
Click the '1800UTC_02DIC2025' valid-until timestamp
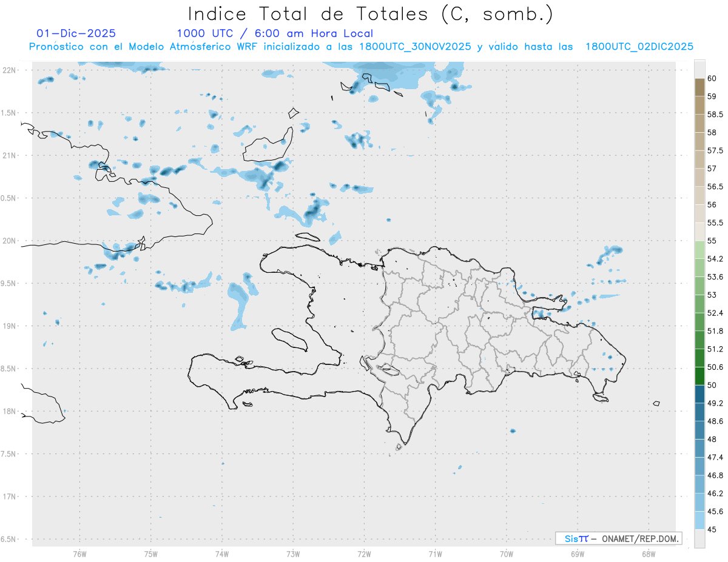pyautogui.click(x=639, y=47)
